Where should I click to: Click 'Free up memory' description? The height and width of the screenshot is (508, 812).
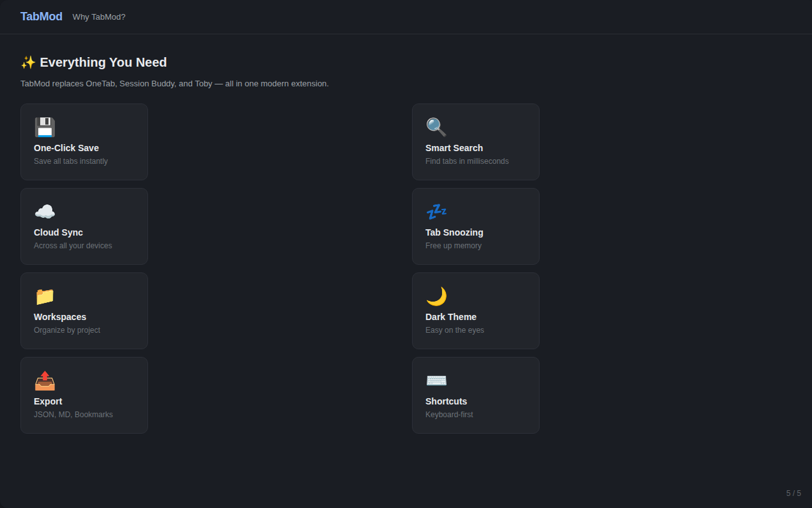[x=454, y=246]
